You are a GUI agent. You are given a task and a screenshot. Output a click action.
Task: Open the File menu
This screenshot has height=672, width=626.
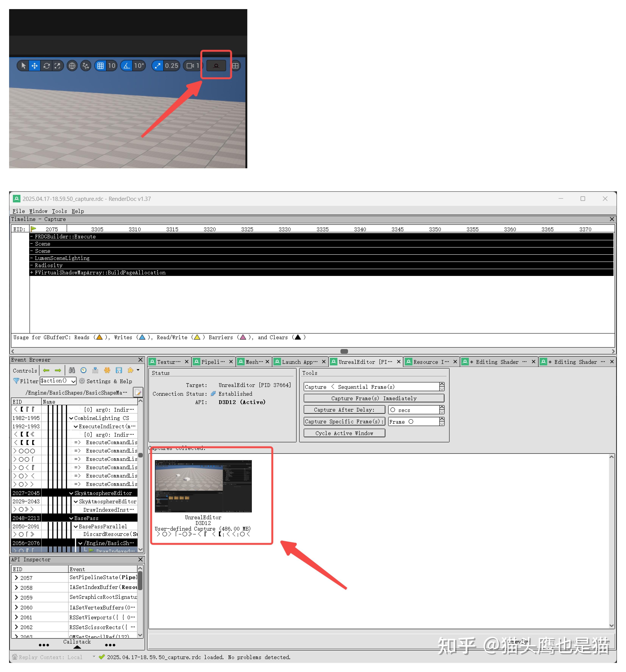tap(19, 211)
